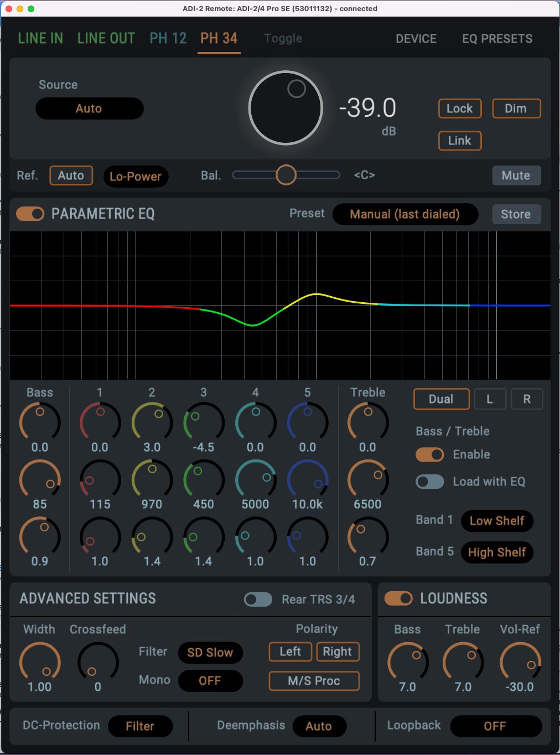Click the Loudness Treble knob
Screen dimensions: 560x755
tap(463, 663)
